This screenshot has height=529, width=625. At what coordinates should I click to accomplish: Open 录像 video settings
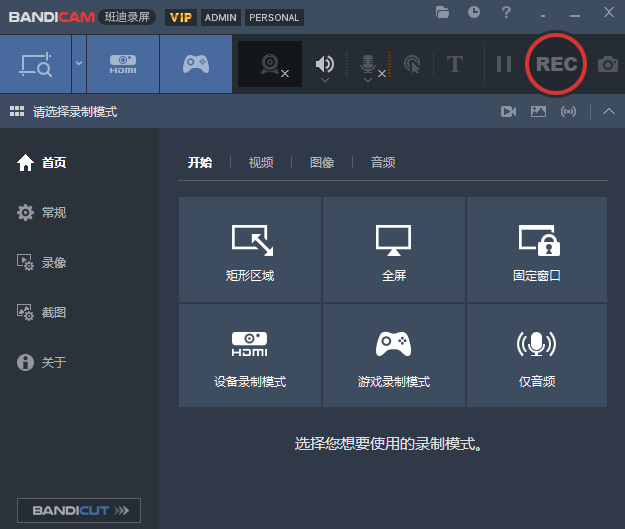click(x=41, y=263)
